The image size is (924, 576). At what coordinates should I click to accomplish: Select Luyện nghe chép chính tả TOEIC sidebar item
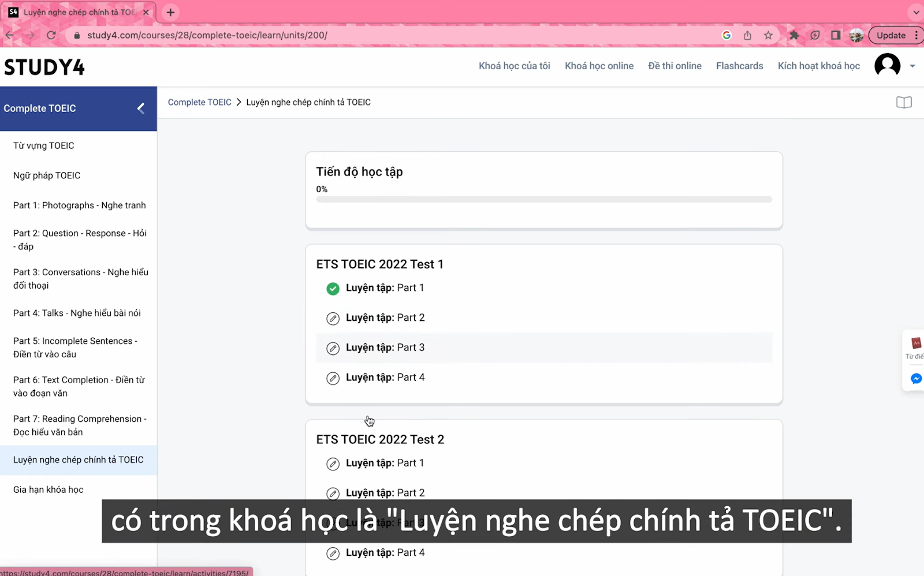click(x=79, y=460)
